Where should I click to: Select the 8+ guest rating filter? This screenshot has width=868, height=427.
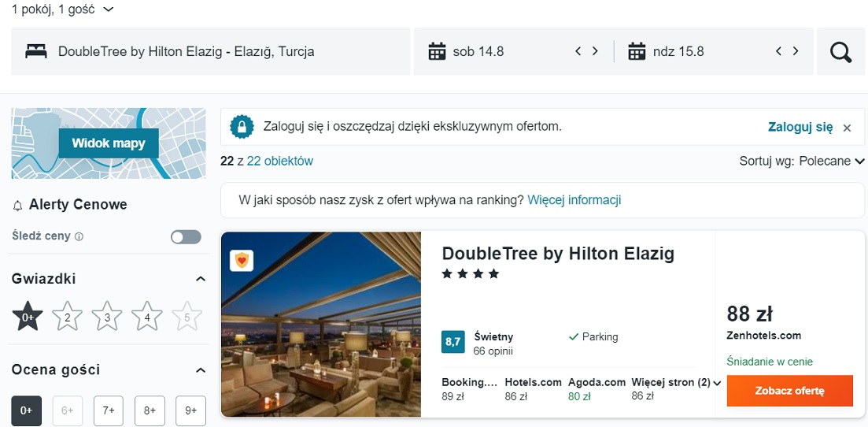150,411
